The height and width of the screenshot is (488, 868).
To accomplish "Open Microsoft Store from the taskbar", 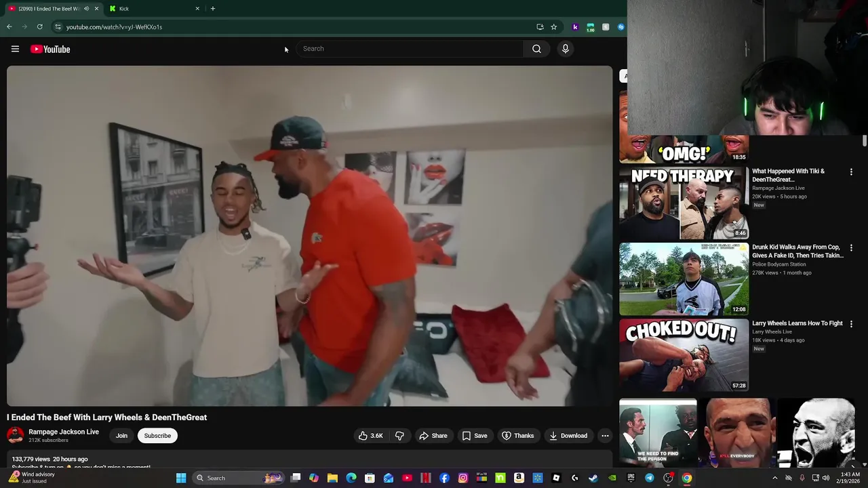I will coord(370,478).
